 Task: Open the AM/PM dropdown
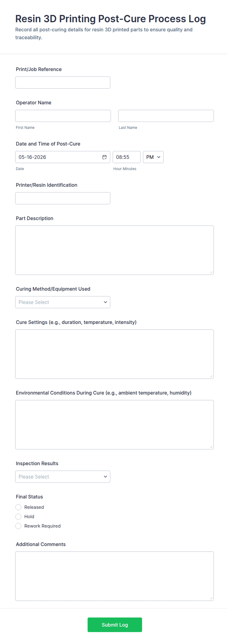pos(153,157)
